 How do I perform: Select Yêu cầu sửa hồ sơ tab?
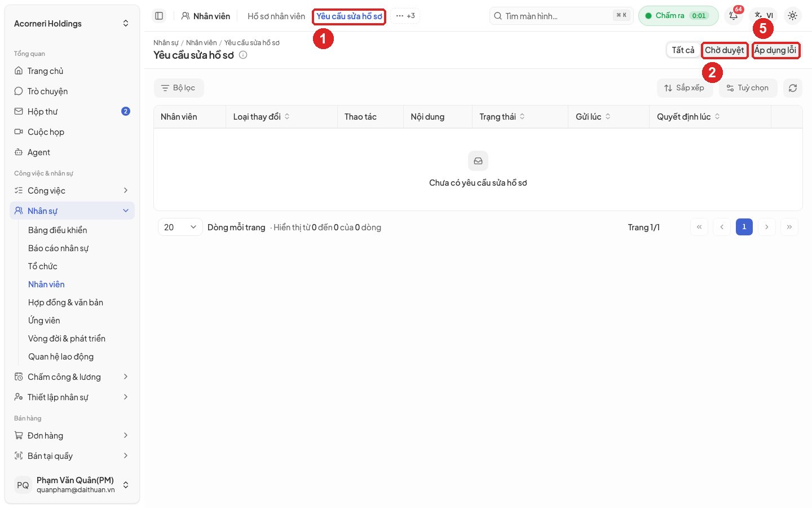[x=349, y=16]
